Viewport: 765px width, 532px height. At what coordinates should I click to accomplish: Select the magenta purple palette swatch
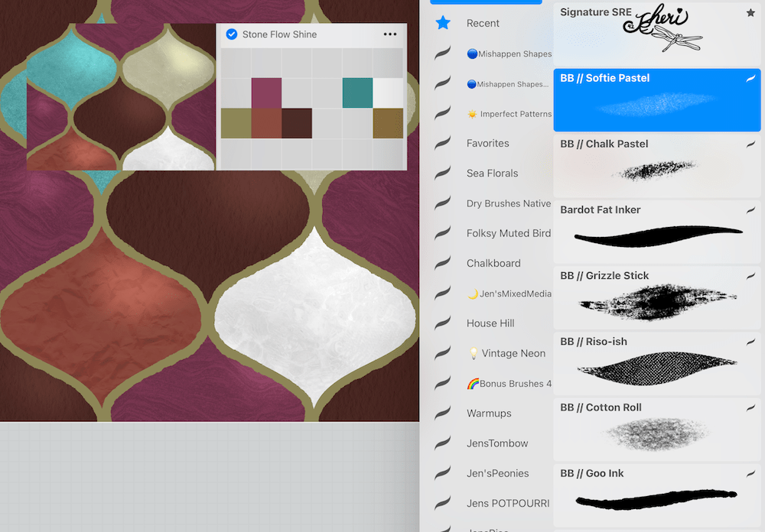point(266,92)
